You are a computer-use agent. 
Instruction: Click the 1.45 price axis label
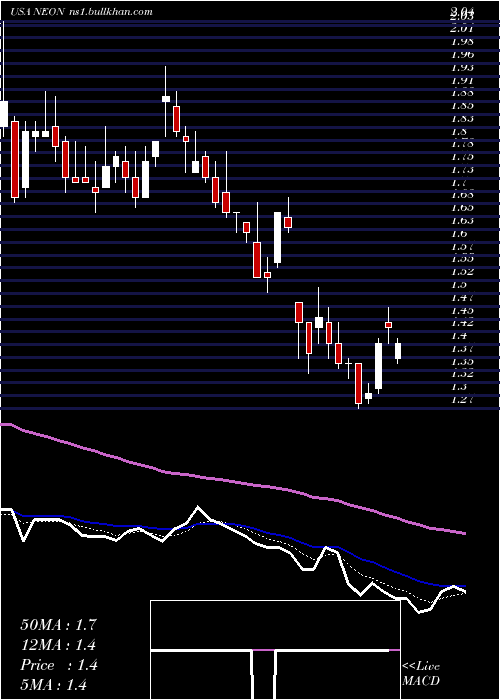coord(462,310)
